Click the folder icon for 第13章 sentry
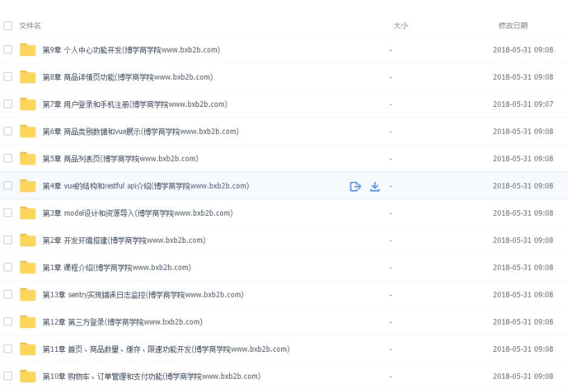The image size is (568, 392). tap(28, 294)
